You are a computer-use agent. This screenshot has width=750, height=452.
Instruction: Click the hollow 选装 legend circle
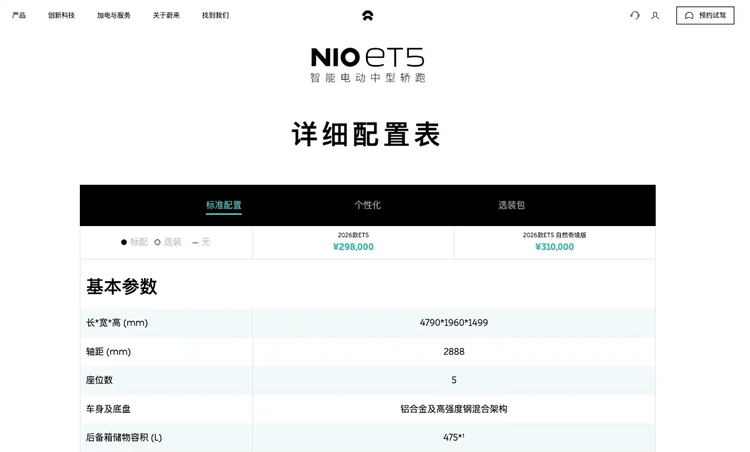[157, 242]
